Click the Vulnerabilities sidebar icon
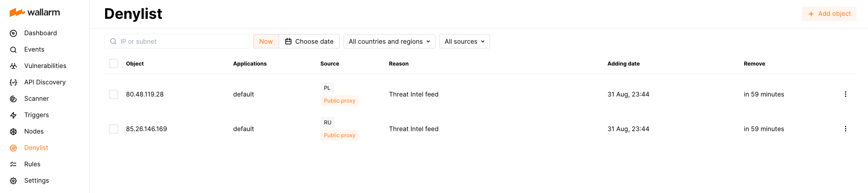 (x=14, y=66)
